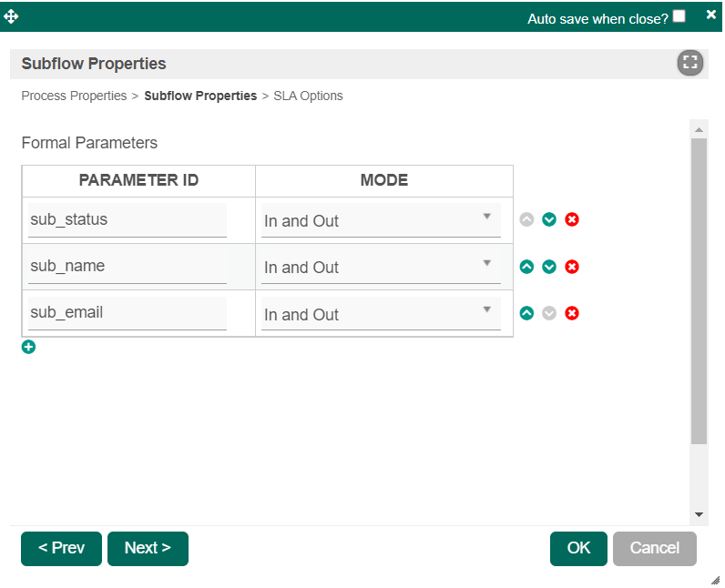The width and height of the screenshot is (725, 588).
Task: Click the vertical scrollbar thumb
Action: coord(699,291)
